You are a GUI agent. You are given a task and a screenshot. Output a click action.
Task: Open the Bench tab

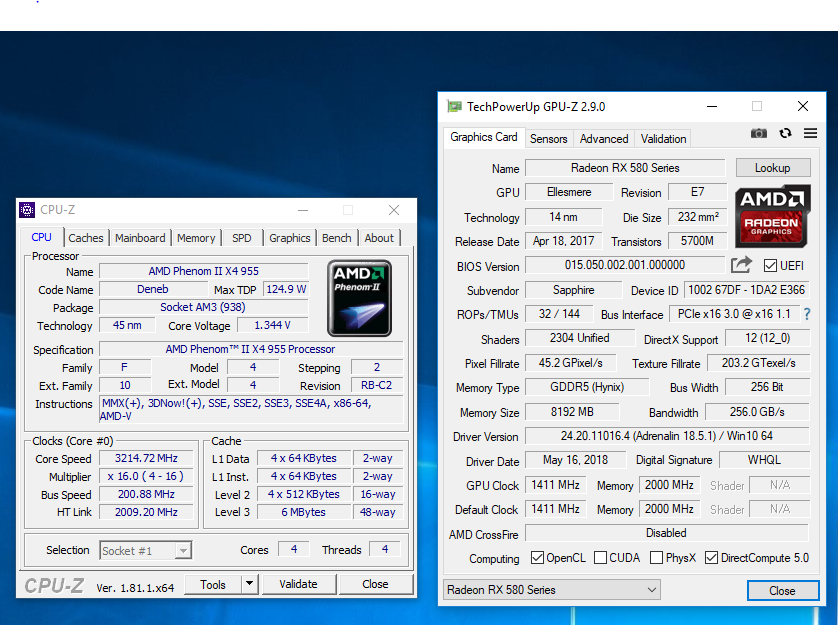point(337,238)
